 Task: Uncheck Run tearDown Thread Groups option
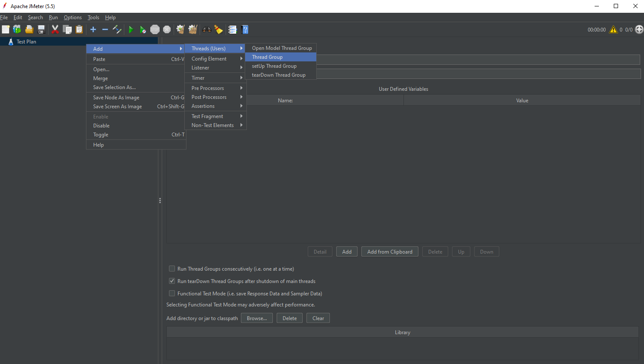point(172,281)
